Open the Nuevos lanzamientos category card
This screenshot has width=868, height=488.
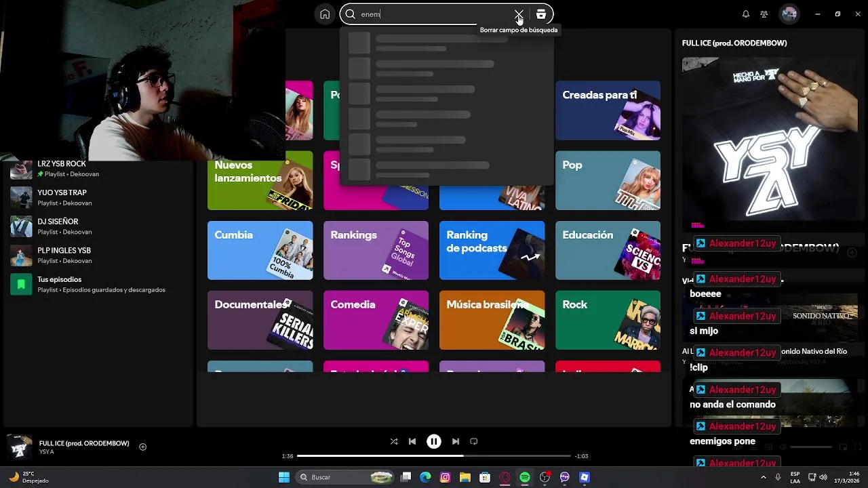pyautogui.click(x=260, y=180)
